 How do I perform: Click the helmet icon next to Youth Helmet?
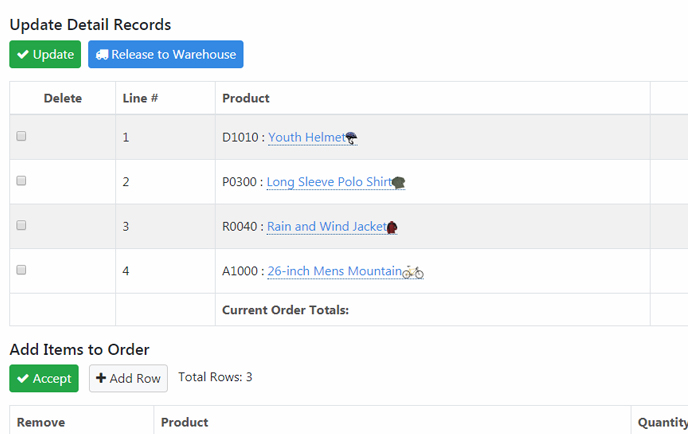click(351, 138)
